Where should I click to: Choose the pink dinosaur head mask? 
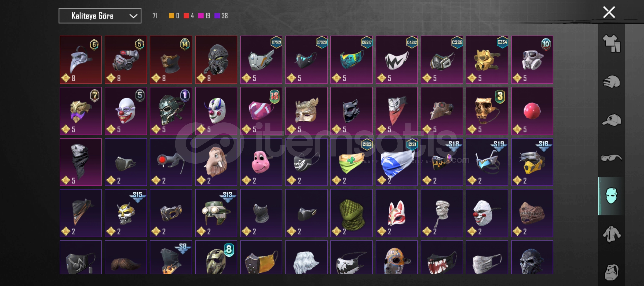click(261, 162)
